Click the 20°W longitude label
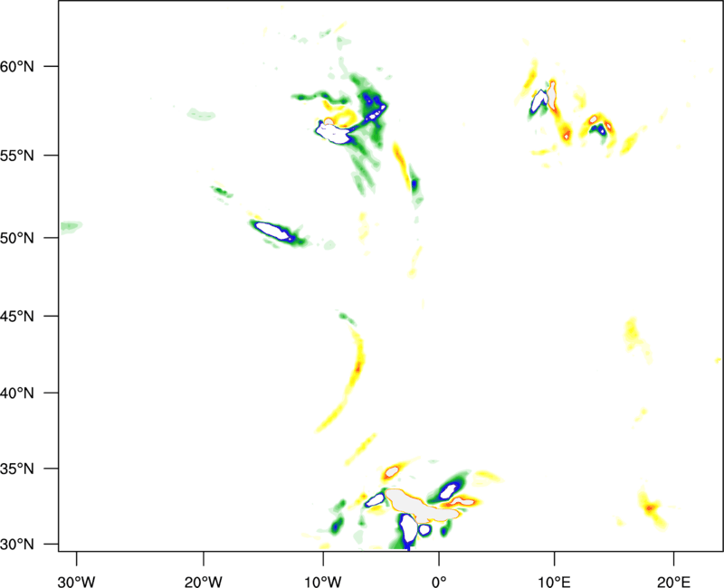The height and width of the screenshot is (588, 724). coord(204,582)
